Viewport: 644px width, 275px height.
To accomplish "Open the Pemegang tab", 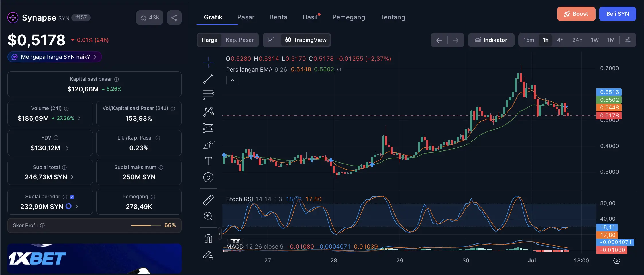I will click(x=349, y=17).
